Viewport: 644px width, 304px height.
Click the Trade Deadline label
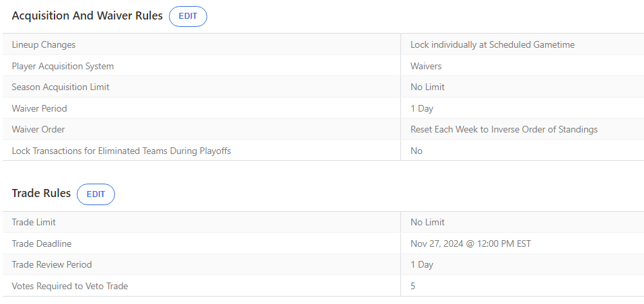(x=42, y=243)
